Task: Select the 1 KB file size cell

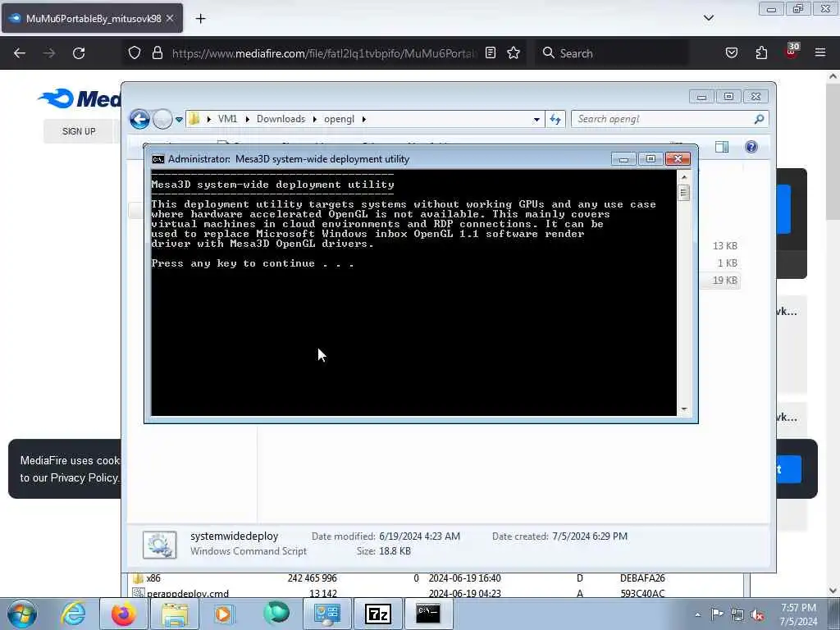Action: [727, 263]
